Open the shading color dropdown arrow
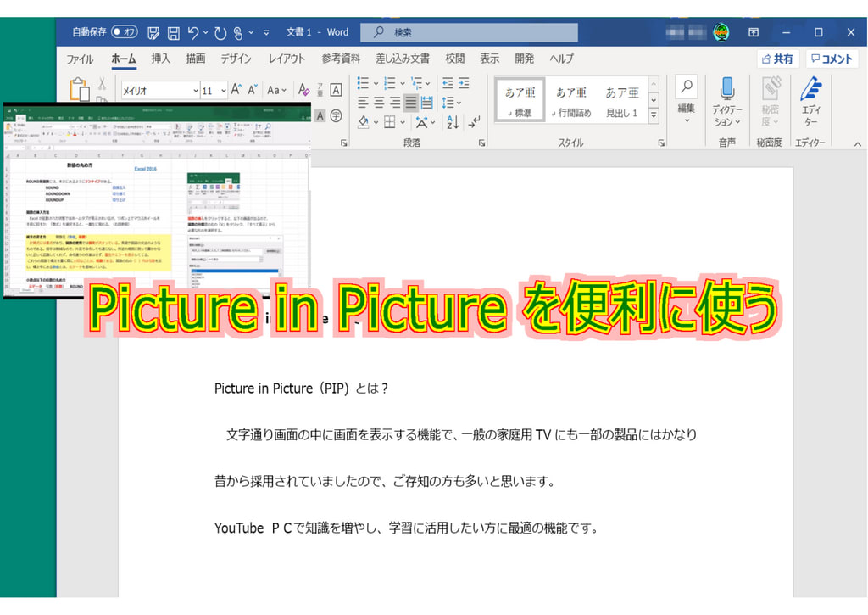The height and width of the screenshot is (615, 868). click(x=376, y=122)
